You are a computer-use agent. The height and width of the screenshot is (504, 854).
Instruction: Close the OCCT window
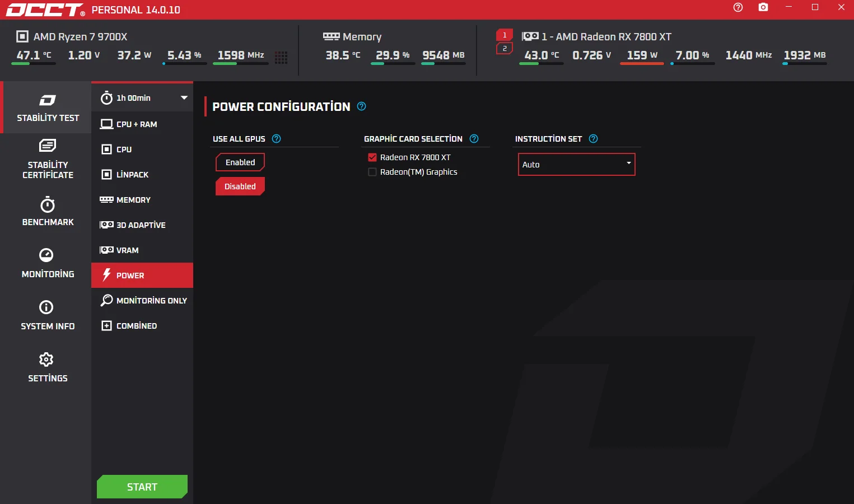tap(841, 7)
